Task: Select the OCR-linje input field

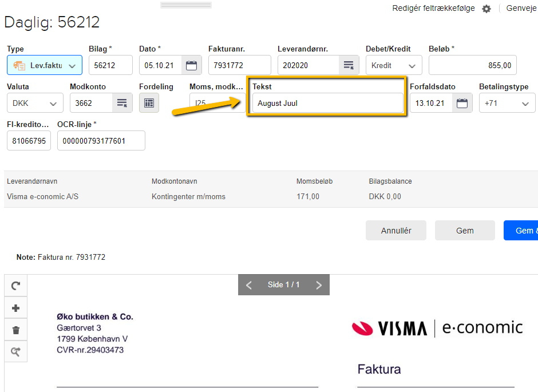Action: (101, 141)
